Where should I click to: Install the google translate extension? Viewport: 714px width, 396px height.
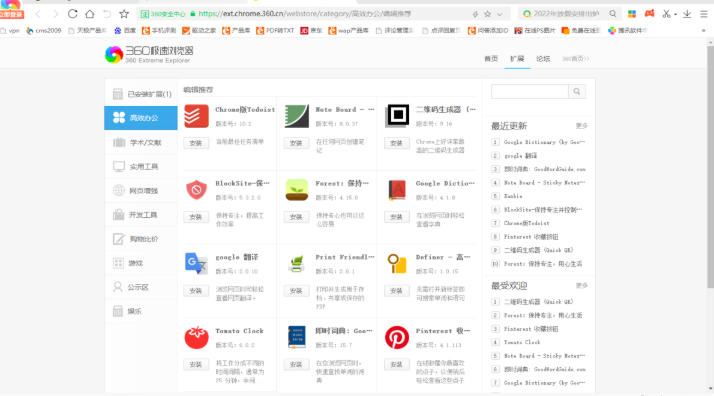(196, 291)
